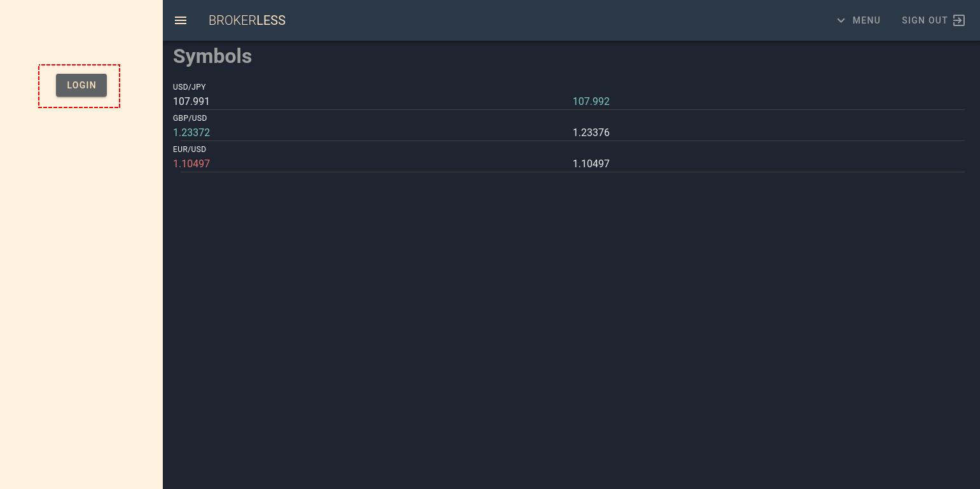
Task: Click the green GBP/USD bid 1.23372
Action: point(191,132)
